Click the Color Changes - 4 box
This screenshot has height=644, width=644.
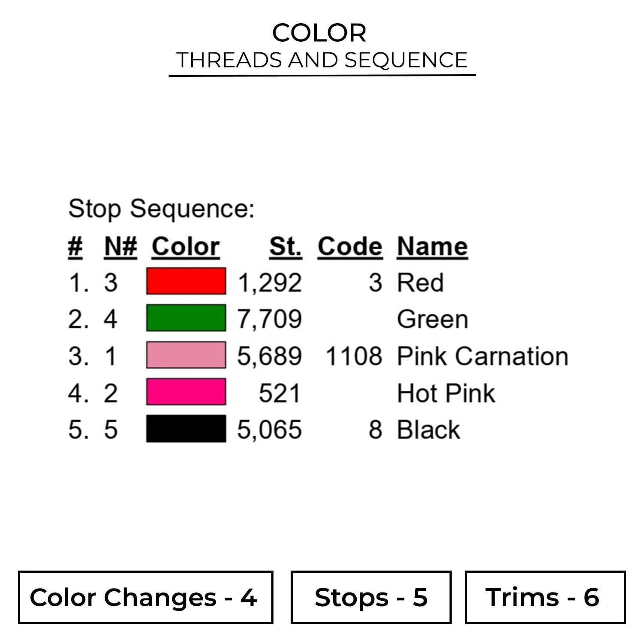coord(146,597)
